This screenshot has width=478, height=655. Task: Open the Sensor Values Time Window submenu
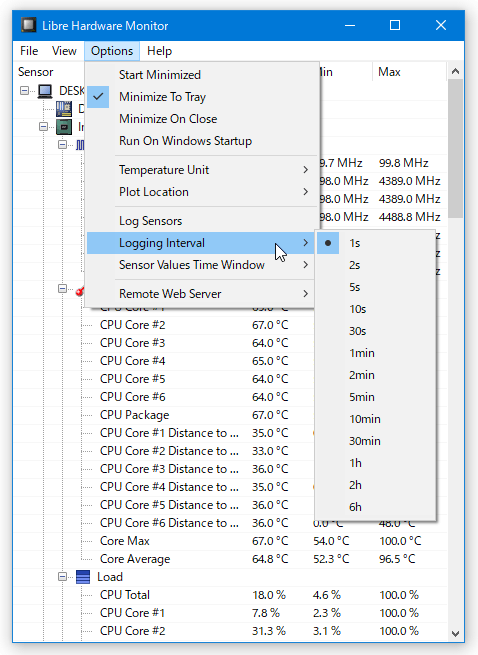pyautogui.click(x=201, y=265)
